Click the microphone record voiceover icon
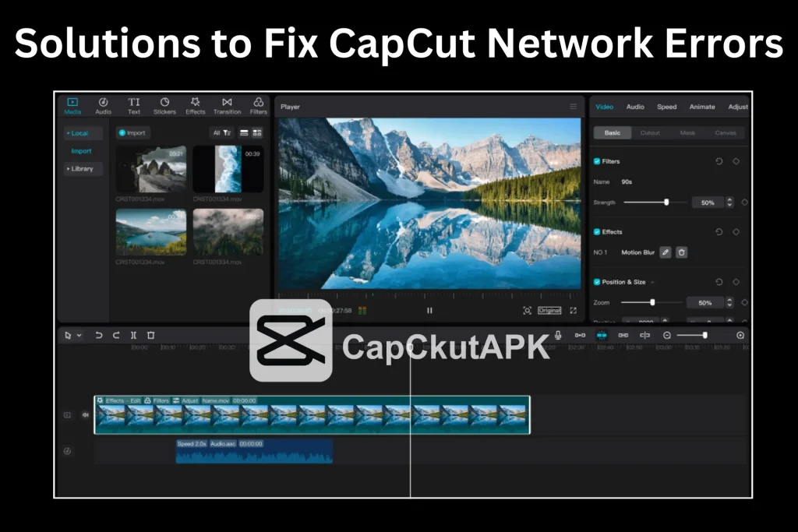The height and width of the screenshot is (532, 798). [x=558, y=335]
